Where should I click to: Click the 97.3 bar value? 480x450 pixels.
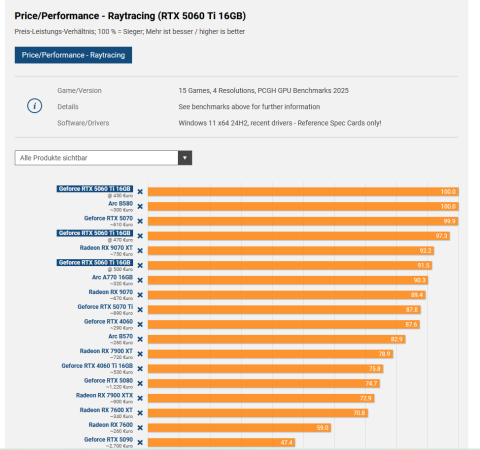click(441, 236)
